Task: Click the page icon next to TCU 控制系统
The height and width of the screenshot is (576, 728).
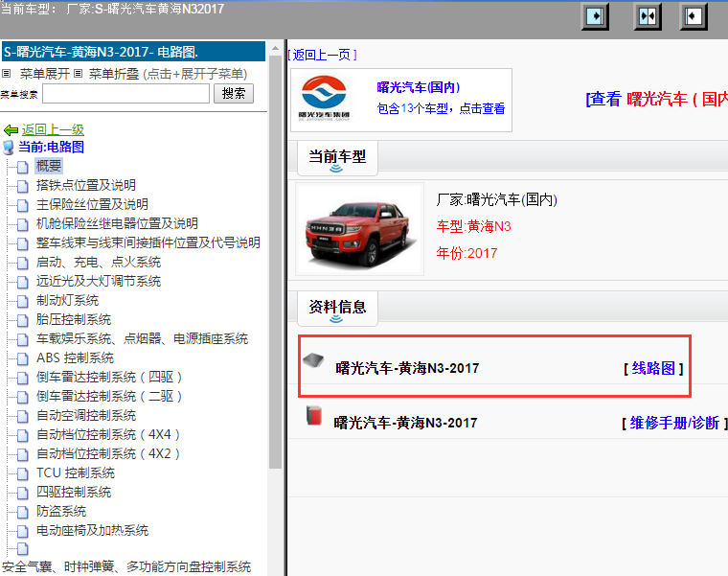Action: (x=23, y=473)
